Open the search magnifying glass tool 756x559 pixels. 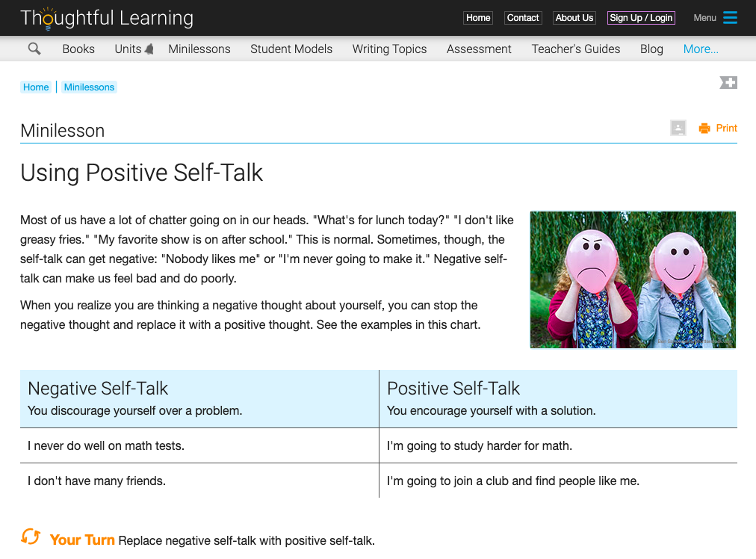click(34, 48)
